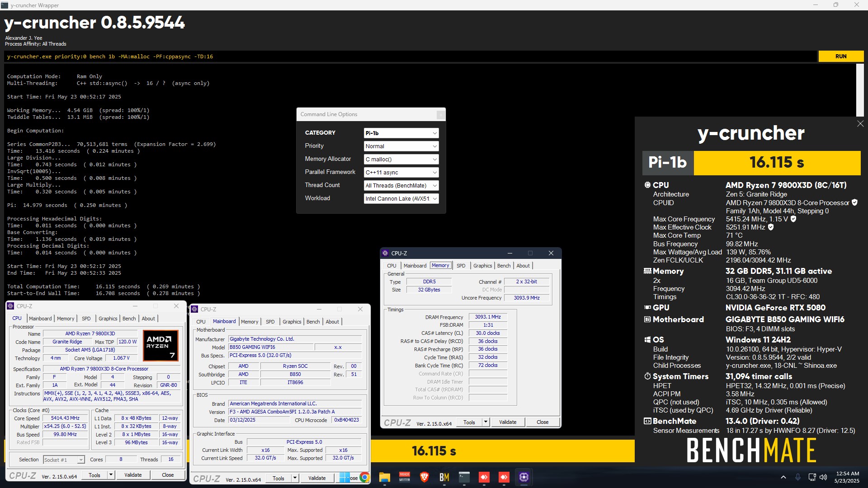Click the y-cruncher output vertical scrollbar
This screenshot has height=488, width=868.
click(x=860, y=90)
